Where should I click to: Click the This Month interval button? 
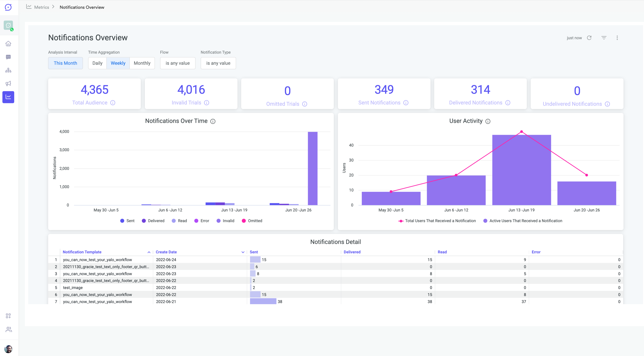tap(65, 63)
